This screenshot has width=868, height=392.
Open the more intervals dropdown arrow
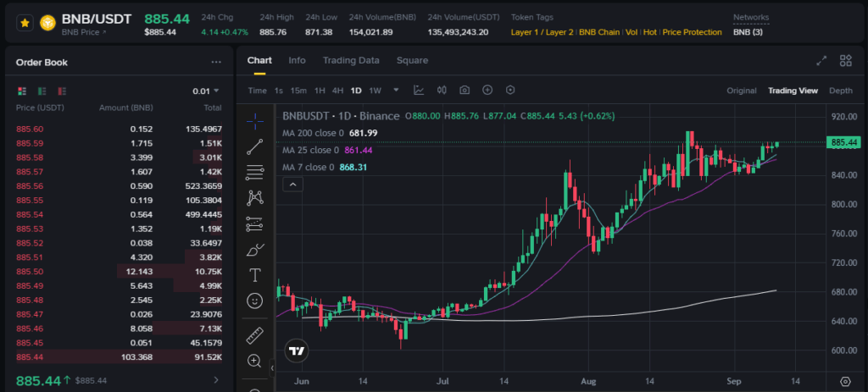point(396,90)
